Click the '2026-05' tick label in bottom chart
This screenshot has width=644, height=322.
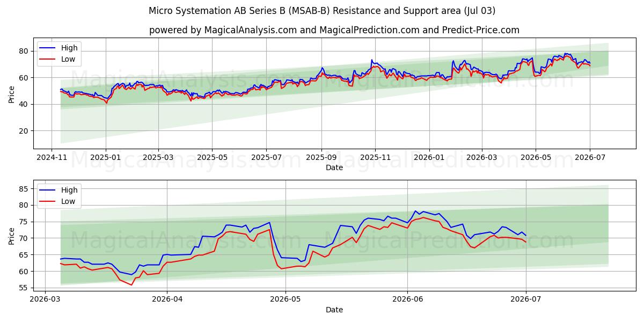(285, 300)
